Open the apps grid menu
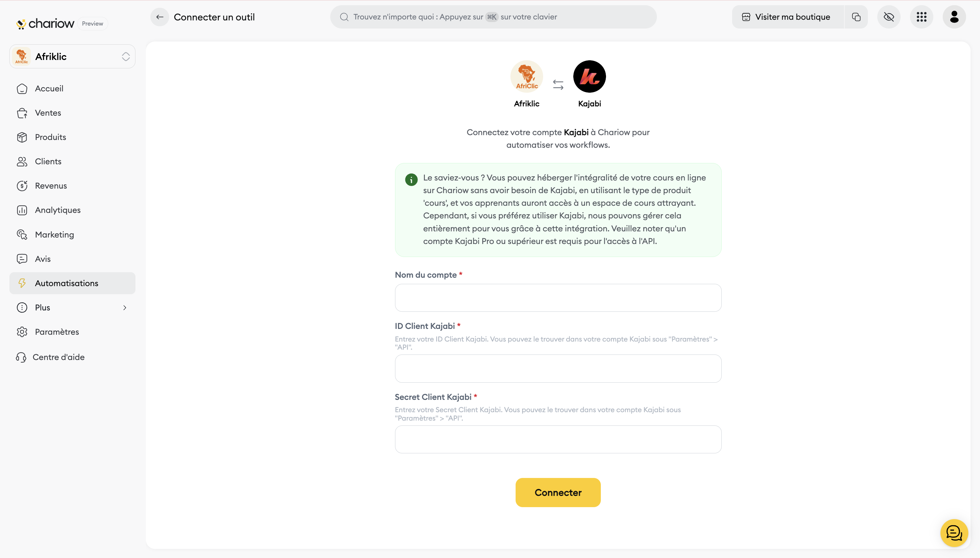Image resolution: width=980 pixels, height=558 pixels. tap(921, 17)
